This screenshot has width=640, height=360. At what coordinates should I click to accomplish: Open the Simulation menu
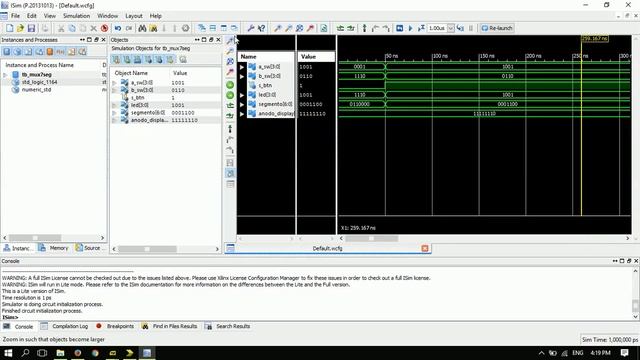coord(76,16)
